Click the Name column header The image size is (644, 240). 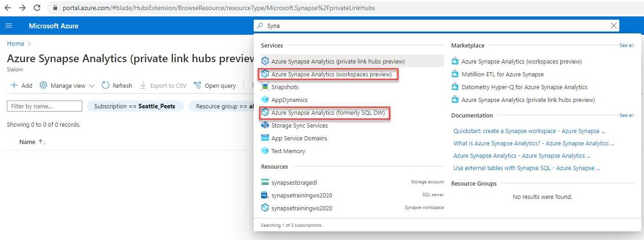coord(27,142)
